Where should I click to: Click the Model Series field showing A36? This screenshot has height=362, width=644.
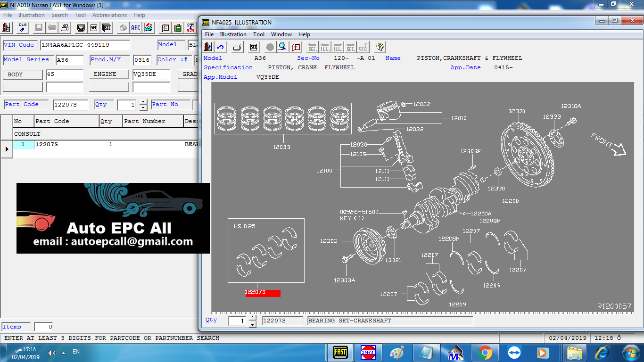click(69, 60)
